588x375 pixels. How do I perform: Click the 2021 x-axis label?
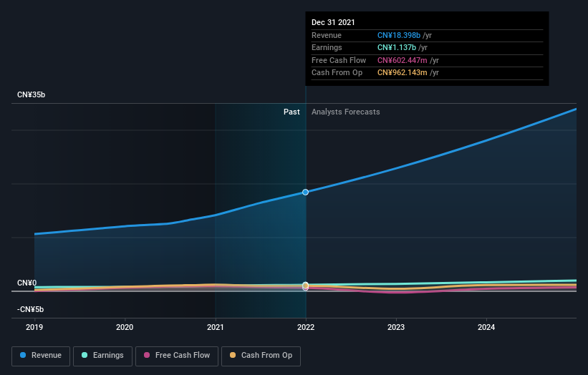click(x=216, y=327)
